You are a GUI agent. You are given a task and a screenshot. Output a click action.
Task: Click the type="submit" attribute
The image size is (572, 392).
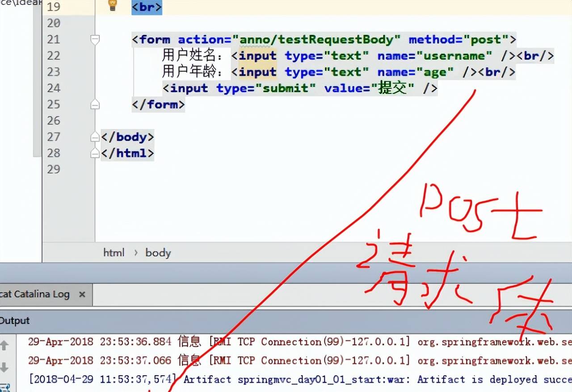point(267,88)
